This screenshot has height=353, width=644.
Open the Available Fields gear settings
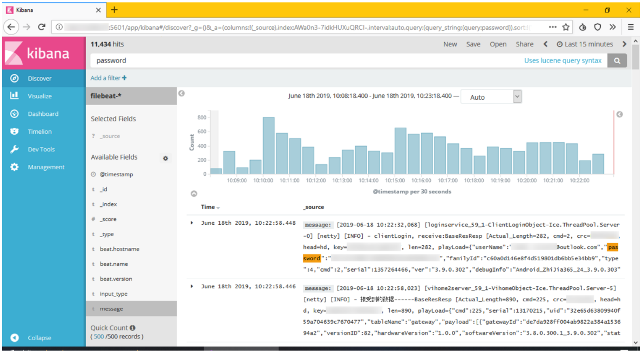click(x=166, y=158)
